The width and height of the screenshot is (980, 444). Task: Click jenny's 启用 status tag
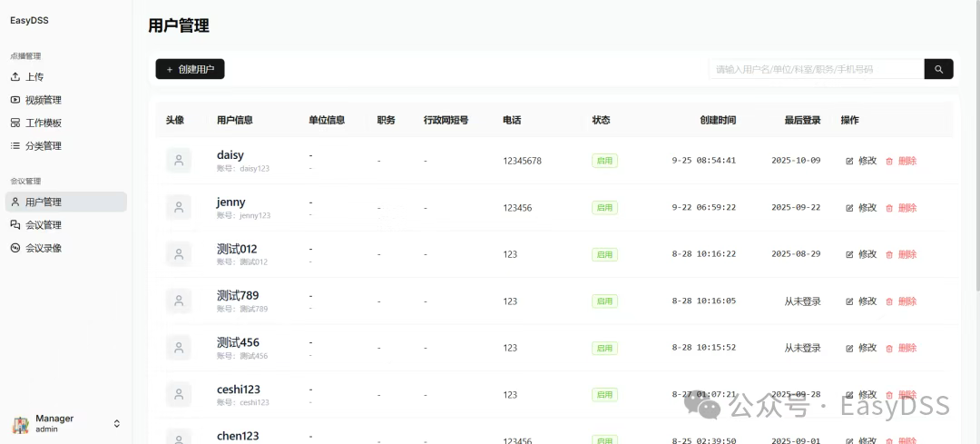tap(604, 208)
